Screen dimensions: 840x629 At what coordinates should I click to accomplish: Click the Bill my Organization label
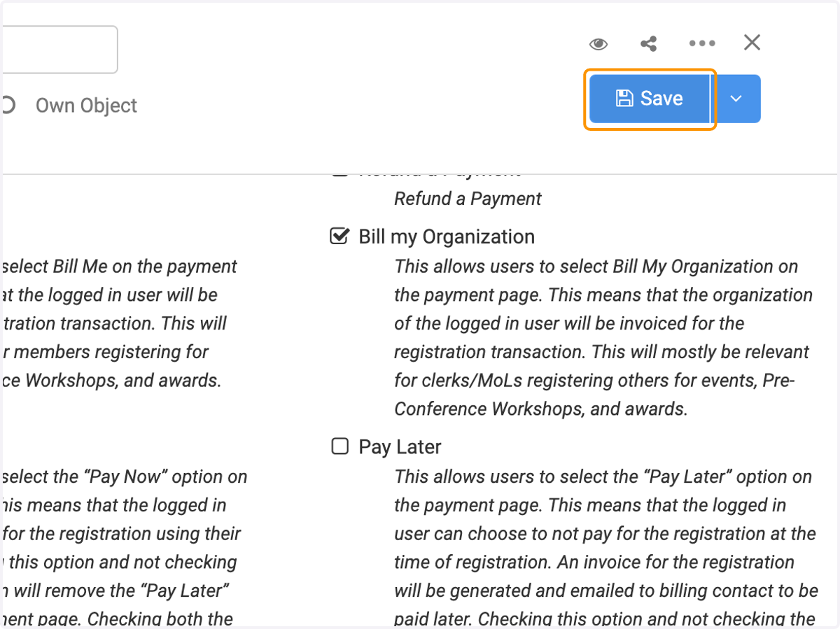pyautogui.click(x=447, y=236)
